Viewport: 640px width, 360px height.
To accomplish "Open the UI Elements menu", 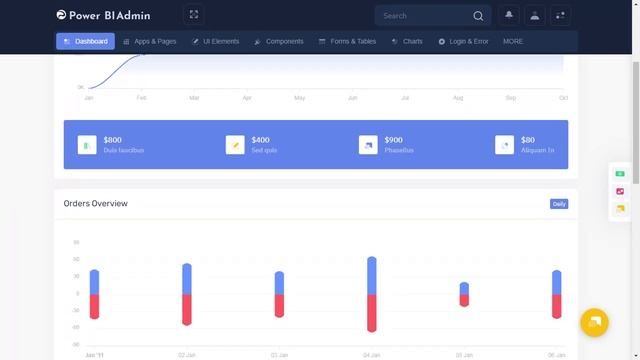I will point(216,41).
